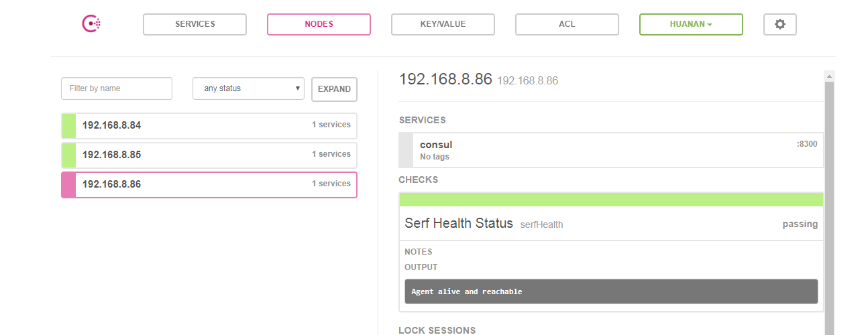Open the Key/Value tab

(x=443, y=24)
